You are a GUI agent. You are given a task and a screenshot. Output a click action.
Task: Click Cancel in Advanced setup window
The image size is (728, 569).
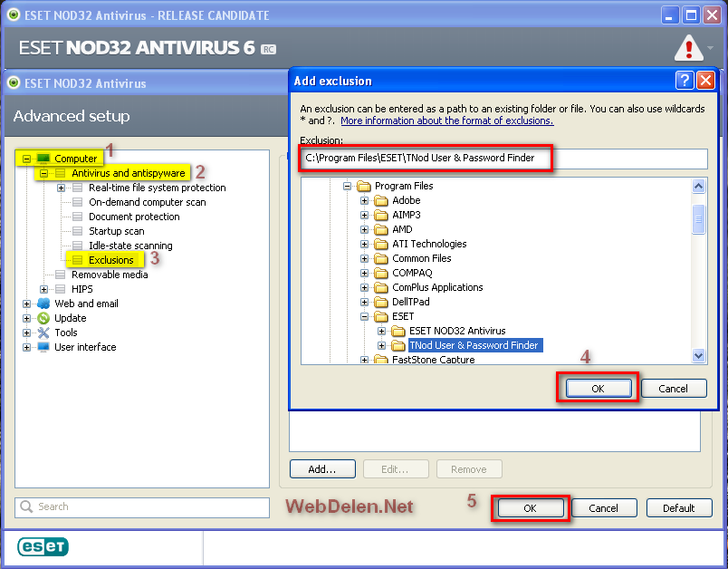point(604,508)
